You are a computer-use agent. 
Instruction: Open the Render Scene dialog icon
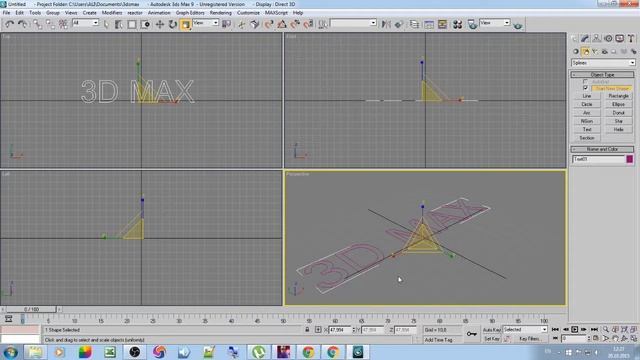(472, 24)
